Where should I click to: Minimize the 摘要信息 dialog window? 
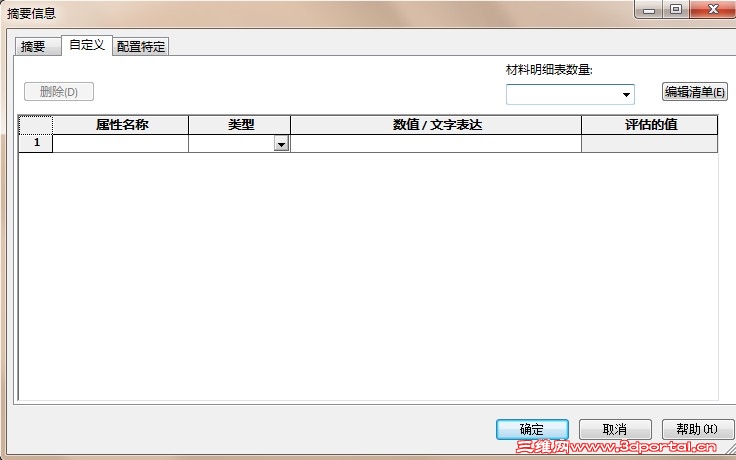coord(649,9)
